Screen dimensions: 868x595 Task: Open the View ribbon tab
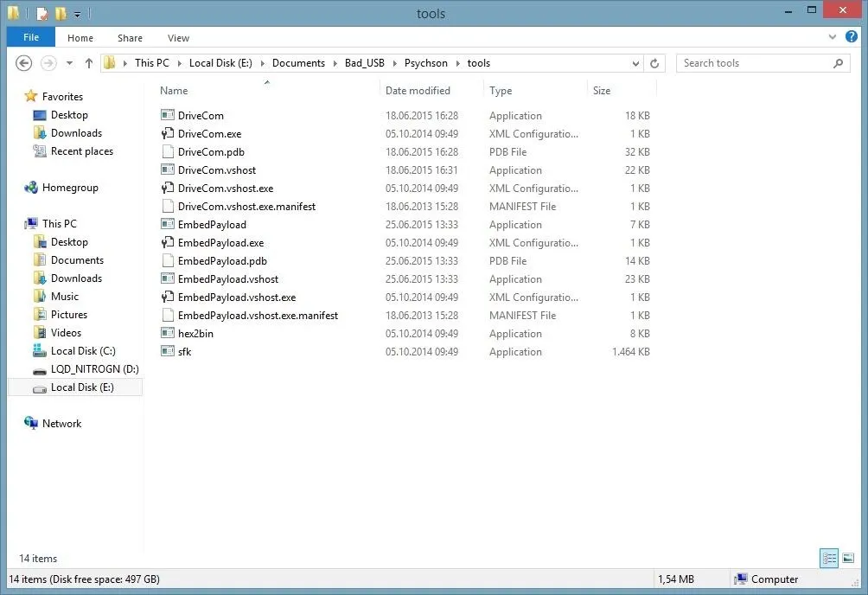178,38
